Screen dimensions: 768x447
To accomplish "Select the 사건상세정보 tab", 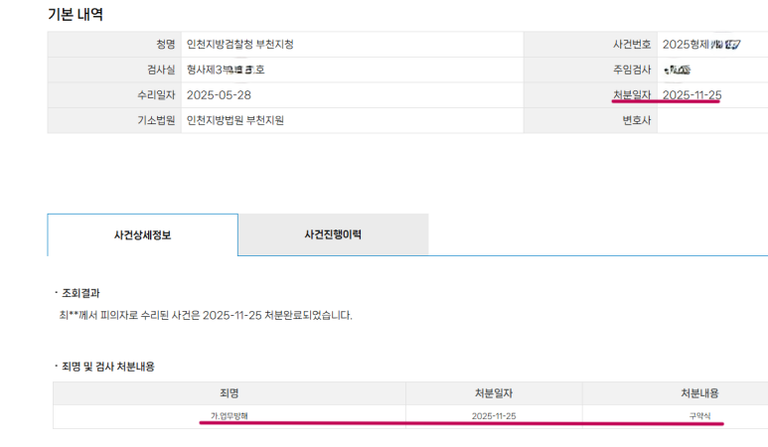I will click(142, 234).
